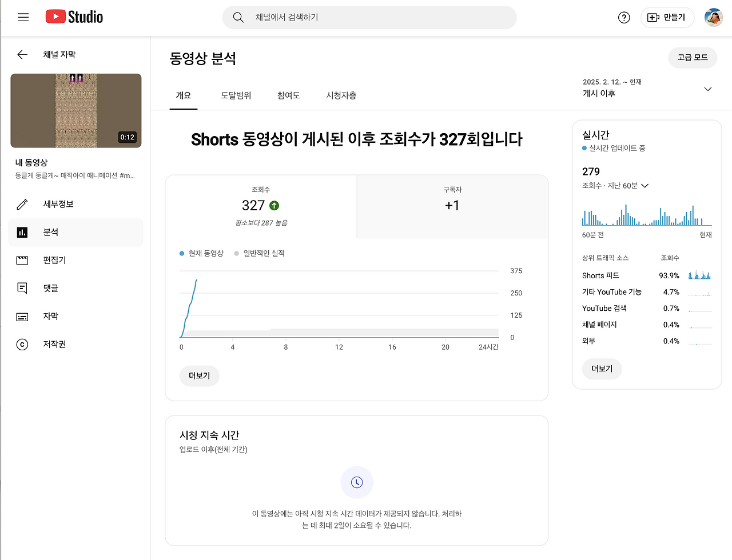Open the 조회수·지난 60분 dropdown
The image size is (732, 560).
point(615,185)
